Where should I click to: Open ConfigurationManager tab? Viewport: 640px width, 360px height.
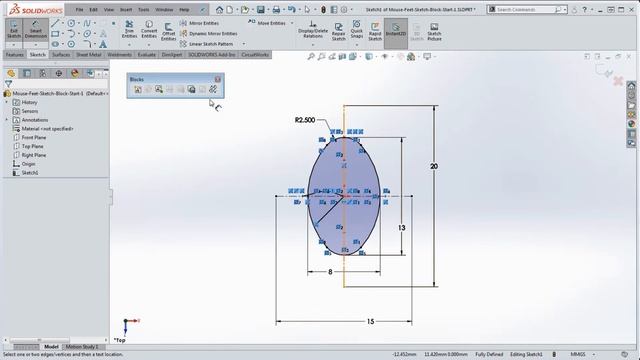43,73
